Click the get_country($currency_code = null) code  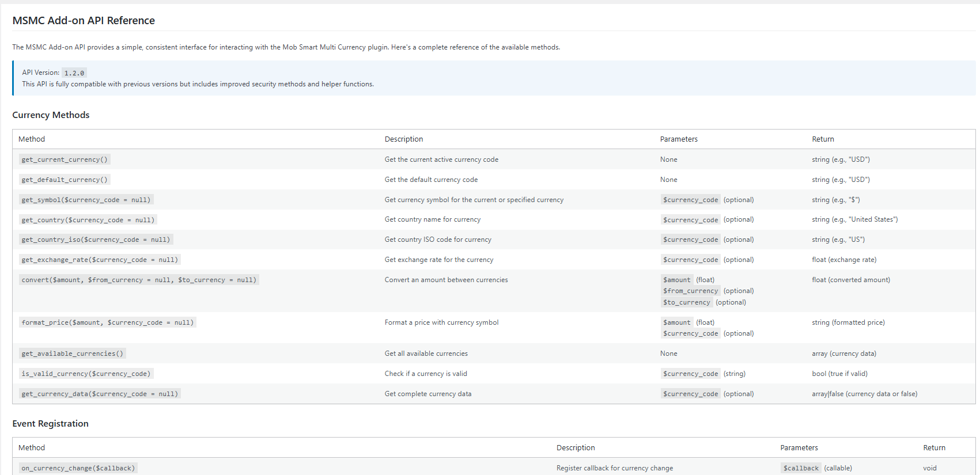pyautogui.click(x=88, y=220)
